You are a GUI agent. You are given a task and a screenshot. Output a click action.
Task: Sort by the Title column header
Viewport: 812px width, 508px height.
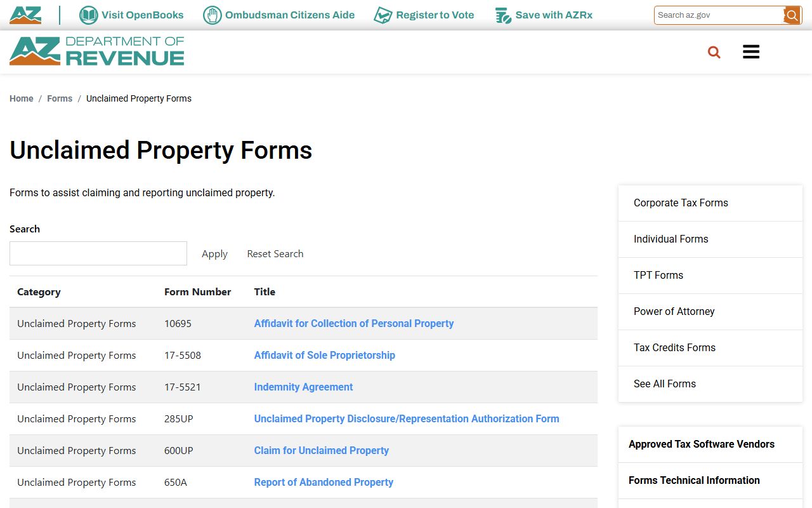tap(265, 292)
